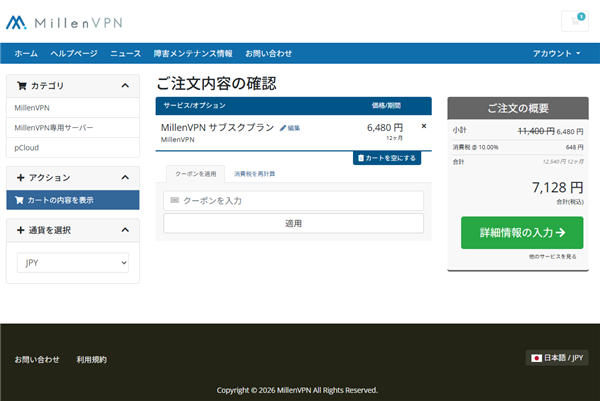Click the カテゴリ panel heading

tap(73, 86)
